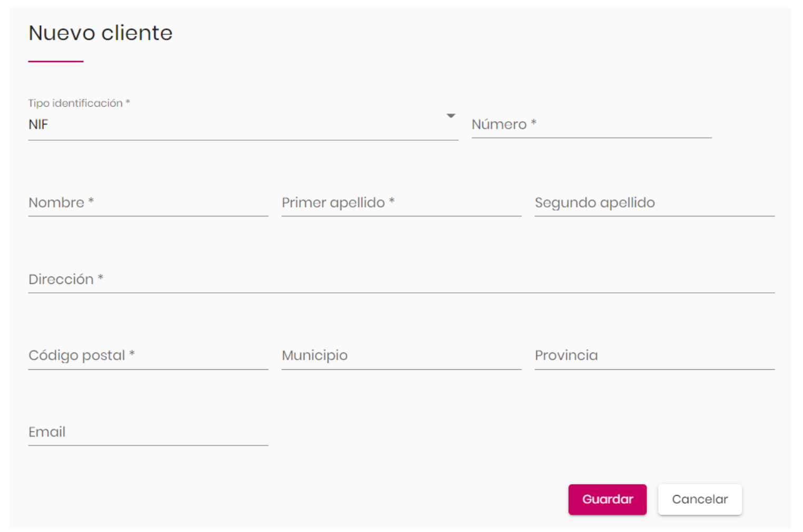Click the Municipio input field

pos(401,356)
